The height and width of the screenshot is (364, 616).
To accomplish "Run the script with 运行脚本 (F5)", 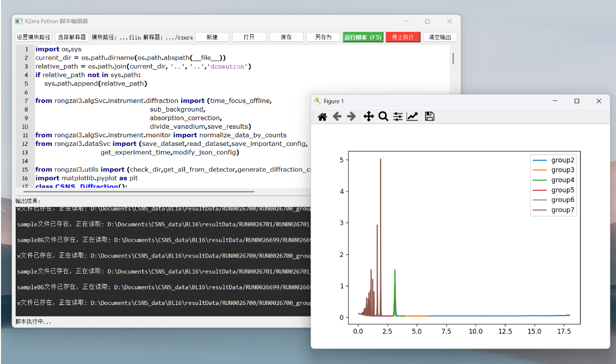I will coord(363,37).
